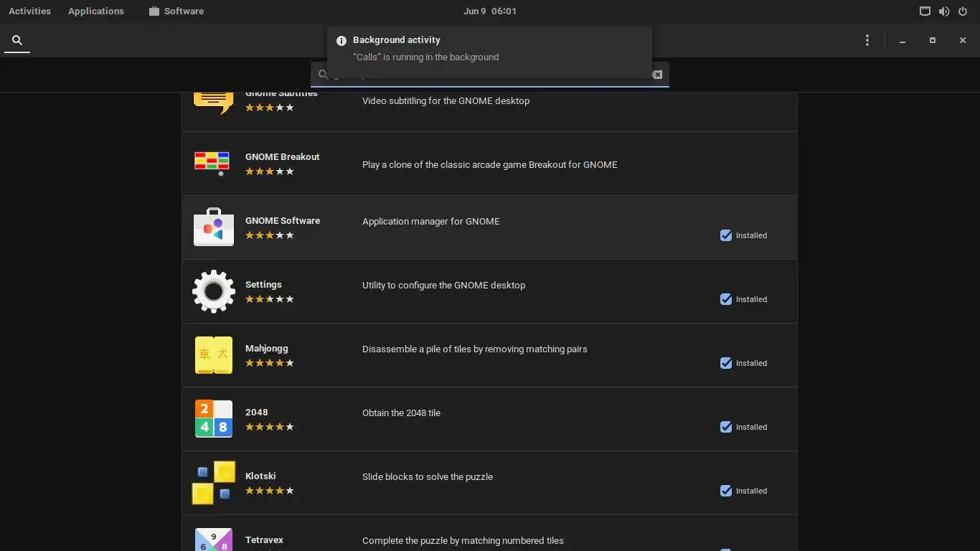Click the star rating under Mahjongg

pos(270,363)
